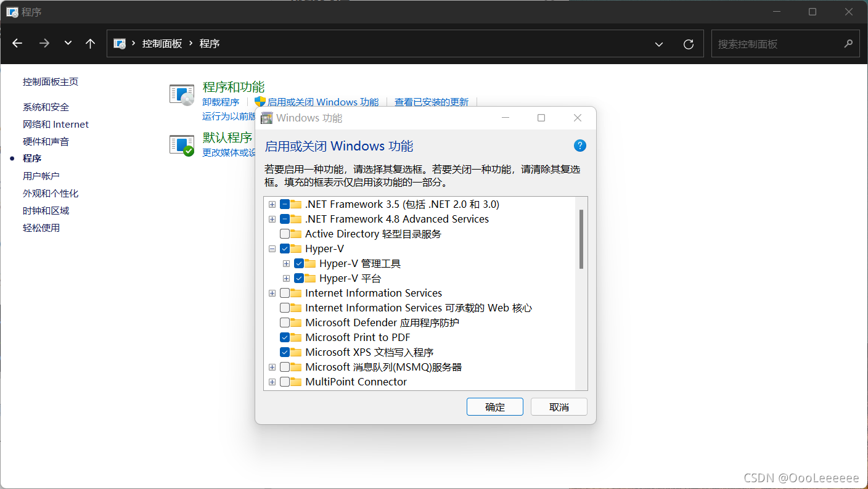Image resolution: width=868 pixels, height=489 pixels.
Task: Open 硬件和声音 category
Action: [46, 142]
